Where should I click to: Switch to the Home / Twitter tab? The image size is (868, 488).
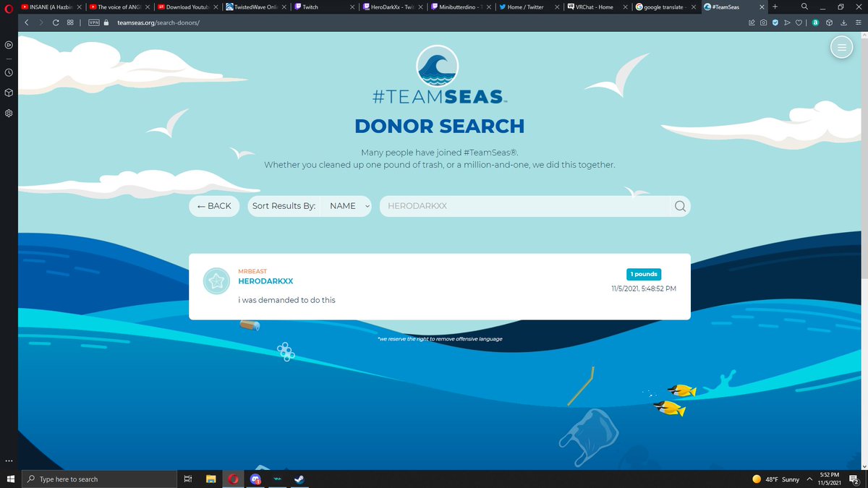pyautogui.click(x=529, y=7)
